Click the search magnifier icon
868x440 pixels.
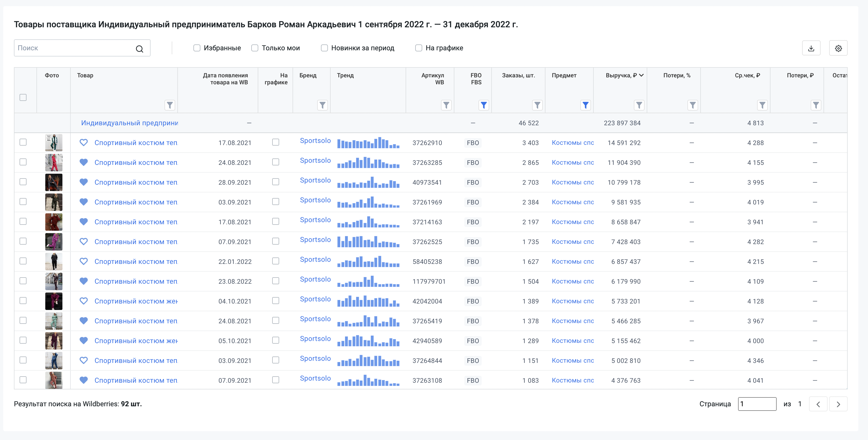click(x=139, y=49)
